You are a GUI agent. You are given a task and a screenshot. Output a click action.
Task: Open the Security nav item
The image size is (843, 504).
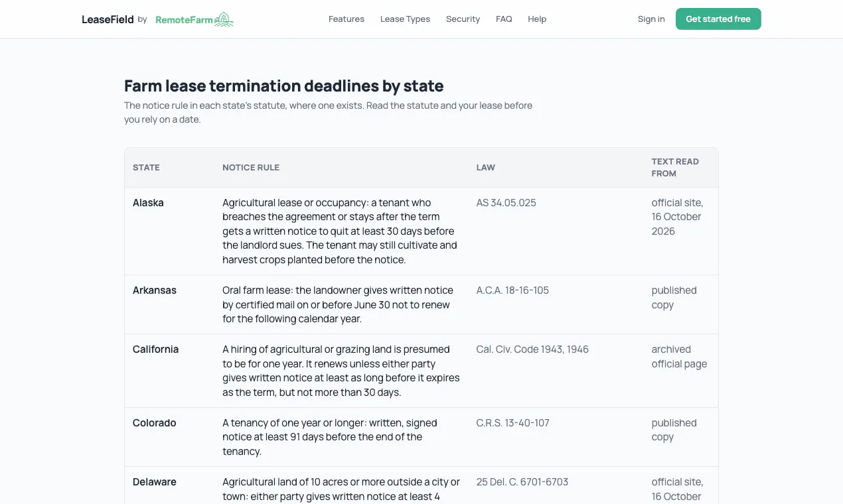tap(463, 19)
